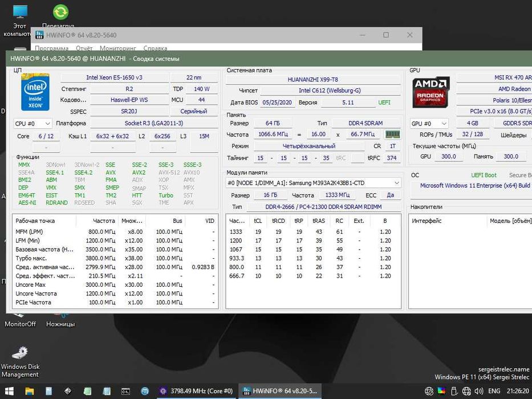The width and height of the screenshot is (532, 399).
Task: Switch to HWiNFO 64 taskbar button
Action: pyautogui.click(x=280, y=391)
